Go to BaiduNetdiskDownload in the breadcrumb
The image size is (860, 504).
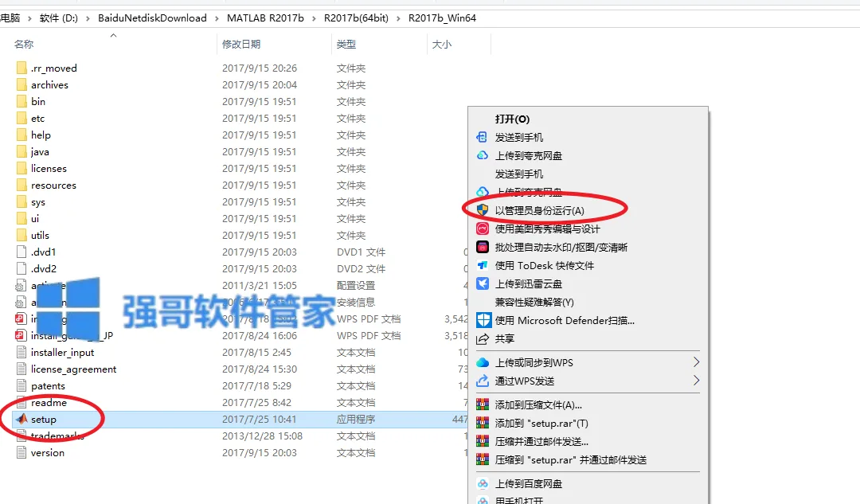click(x=152, y=18)
